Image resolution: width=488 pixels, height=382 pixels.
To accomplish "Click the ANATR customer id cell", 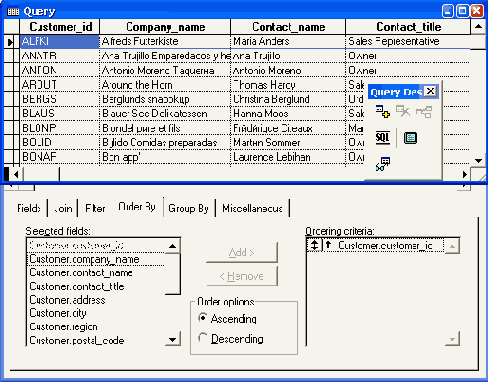I will click(x=60, y=56).
